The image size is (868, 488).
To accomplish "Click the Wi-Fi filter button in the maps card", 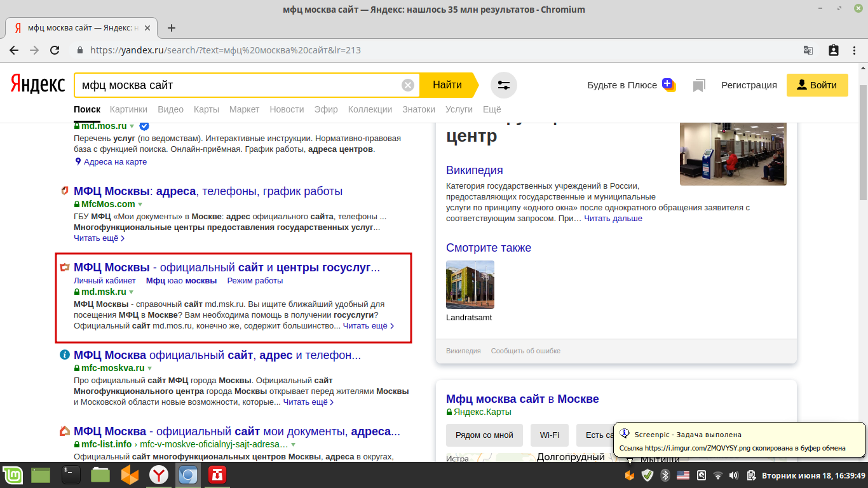I will click(x=550, y=435).
